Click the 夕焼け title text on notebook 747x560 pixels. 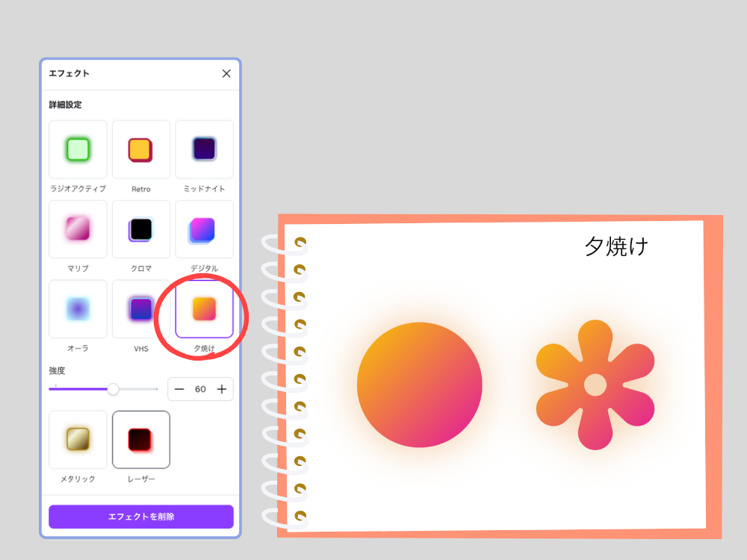(616, 246)
